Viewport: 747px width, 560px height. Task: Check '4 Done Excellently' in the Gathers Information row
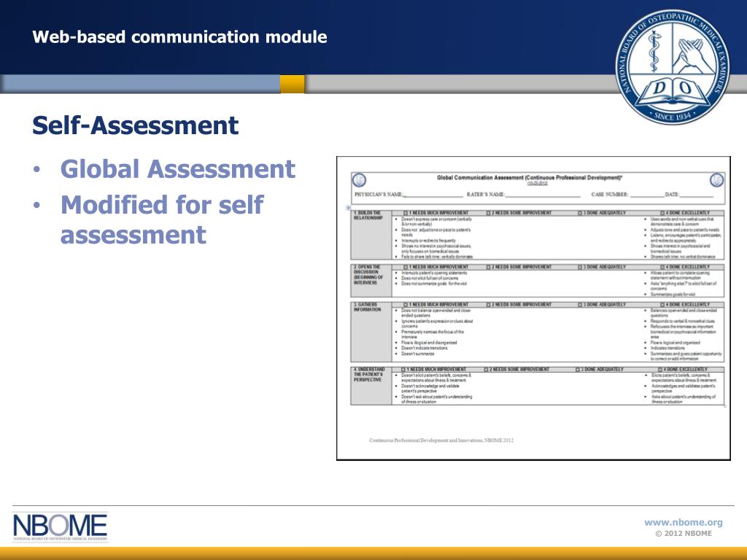[x=662, y=305]
